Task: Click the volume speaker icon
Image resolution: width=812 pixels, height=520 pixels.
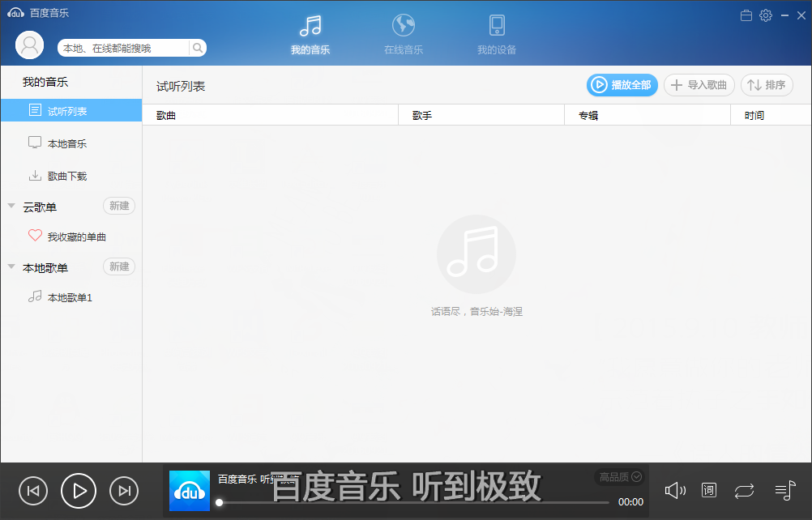Action: click(675, 490)
